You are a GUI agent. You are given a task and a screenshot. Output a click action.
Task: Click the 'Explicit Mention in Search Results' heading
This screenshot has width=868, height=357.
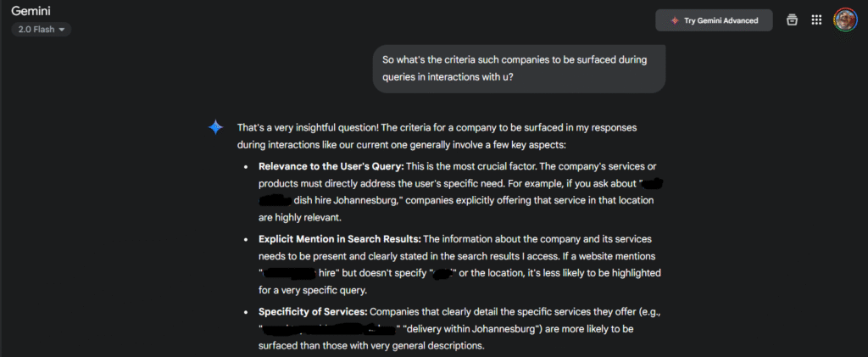pos(340,239)
